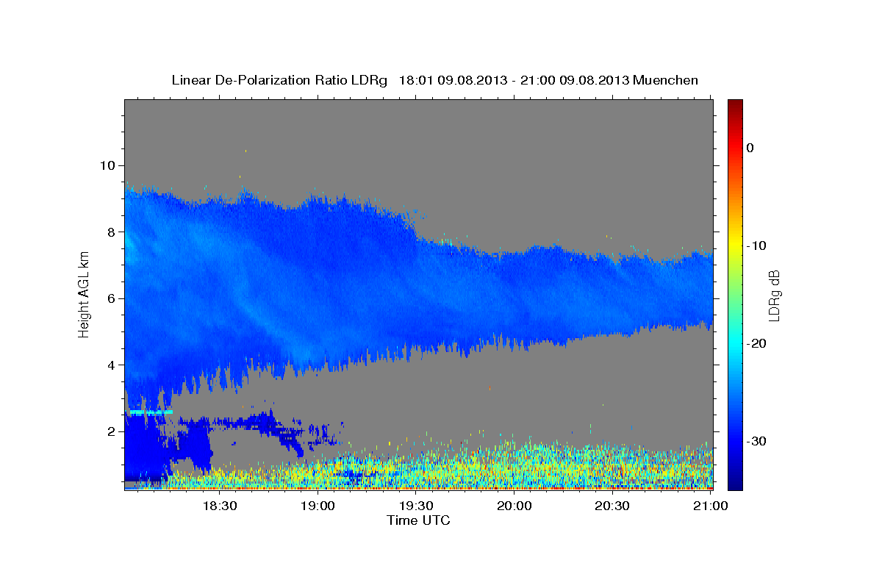This screenshot has height=588, width=882.
Task: Click the colorbar tick label '-30'
Action: click(756, 441)
